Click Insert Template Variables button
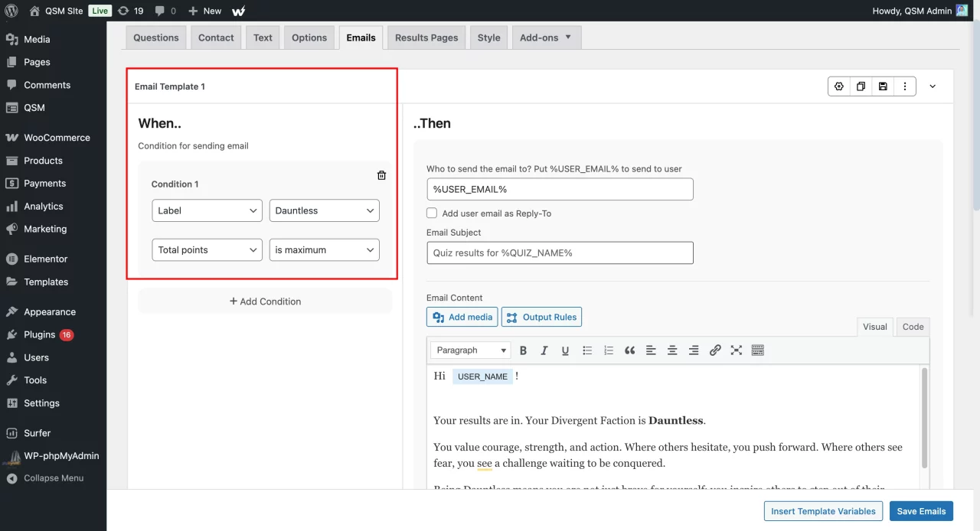Viewport: 980px width, 531px height. point(823,511)
